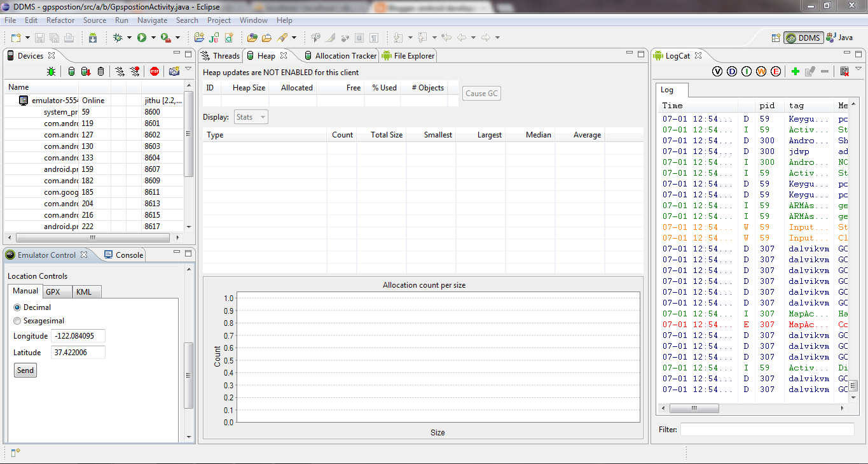
Task: Click the Back navigation arrow in toolbar
Action: click(x=462, y=38)
